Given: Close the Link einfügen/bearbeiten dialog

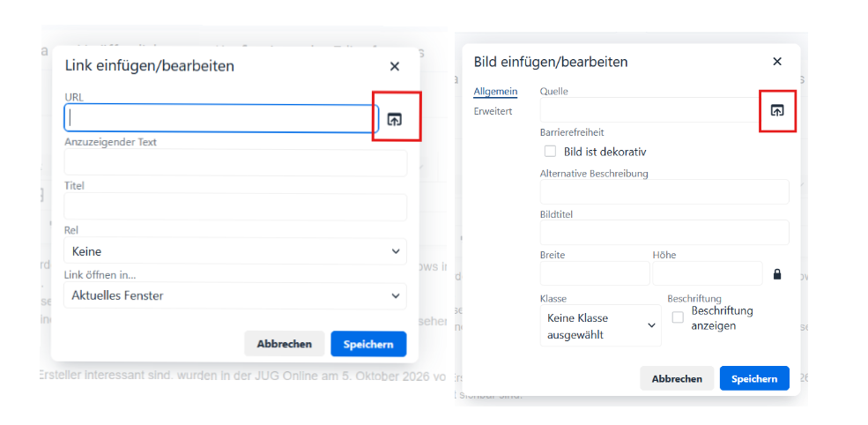Looking at the screenshot, I should (x=395, y=66).
